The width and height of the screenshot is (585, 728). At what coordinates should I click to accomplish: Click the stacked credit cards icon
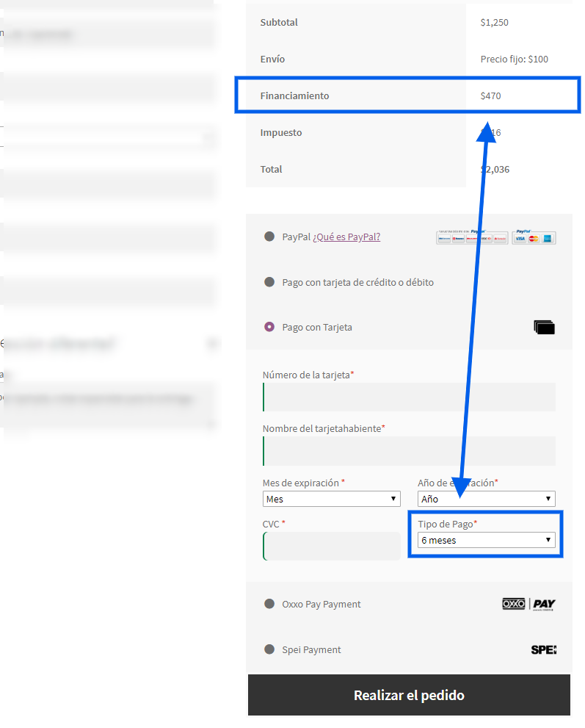click(544, 328)
